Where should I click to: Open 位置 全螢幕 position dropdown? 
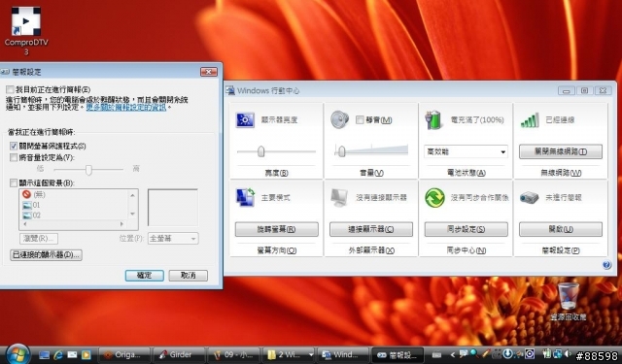pos(173,239)
